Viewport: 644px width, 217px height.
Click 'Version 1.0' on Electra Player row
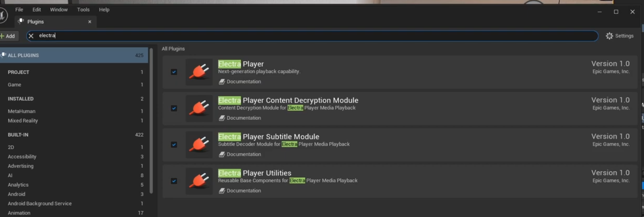coord(610,64)
